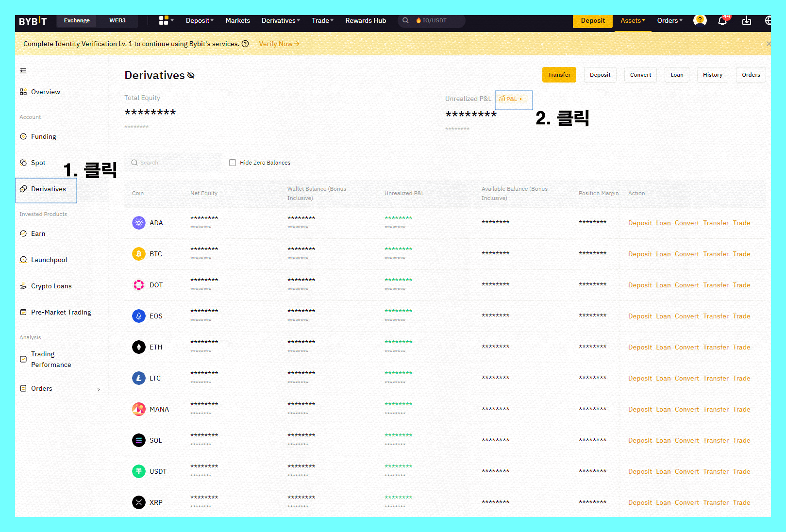The image size is (786, 532).
Task: Toggle balance visibility eye next to Derivatives
Action: 191,75
